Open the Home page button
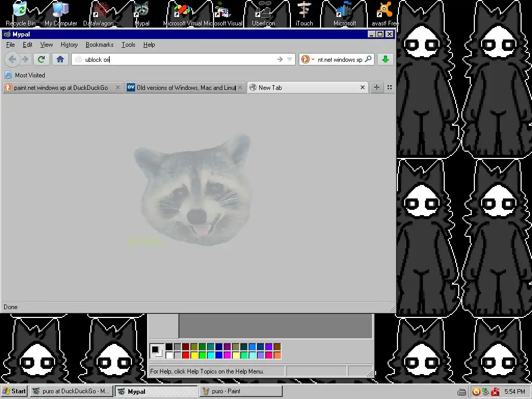Viewport: 532px width, 399px height. [x=60, y=59]
